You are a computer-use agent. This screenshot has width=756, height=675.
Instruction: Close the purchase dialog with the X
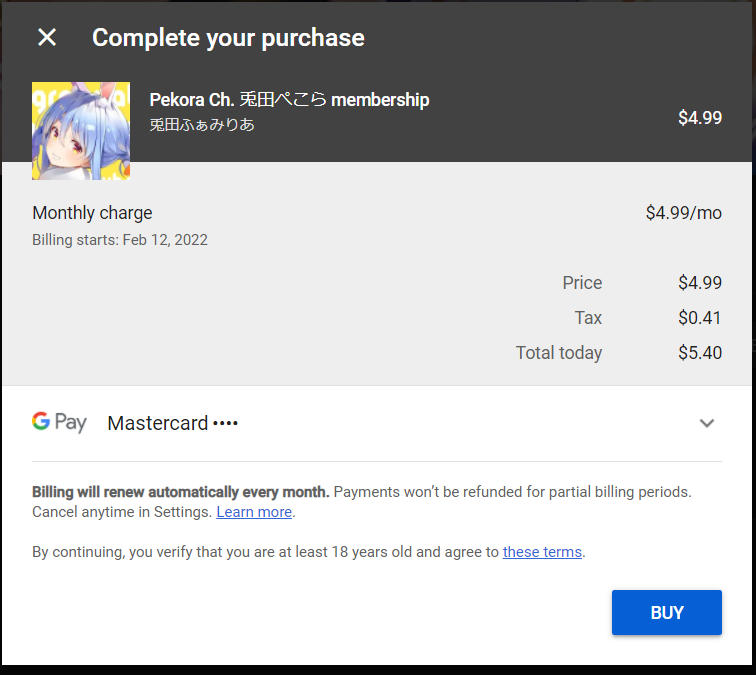coord(47,38)
